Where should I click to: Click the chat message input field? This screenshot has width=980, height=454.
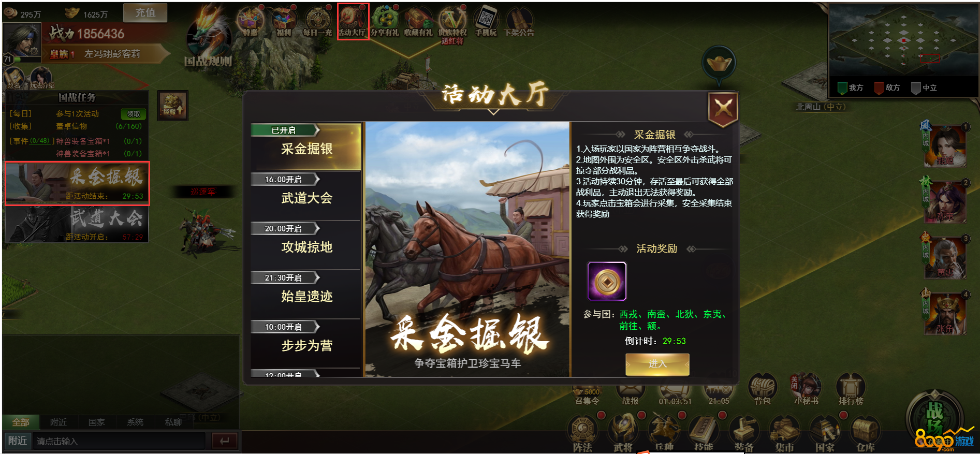click(x=119, y=441)
